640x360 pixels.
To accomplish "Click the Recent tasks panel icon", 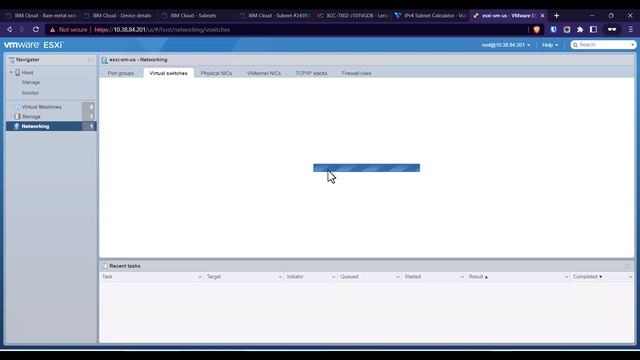I will [105, 266].
